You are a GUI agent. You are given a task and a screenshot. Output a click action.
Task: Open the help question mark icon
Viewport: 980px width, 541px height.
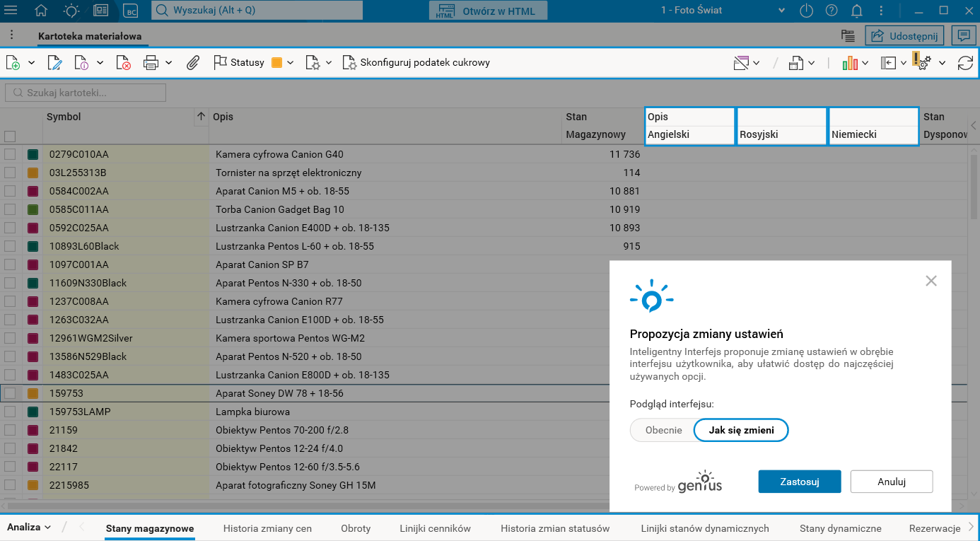point(832,11)
